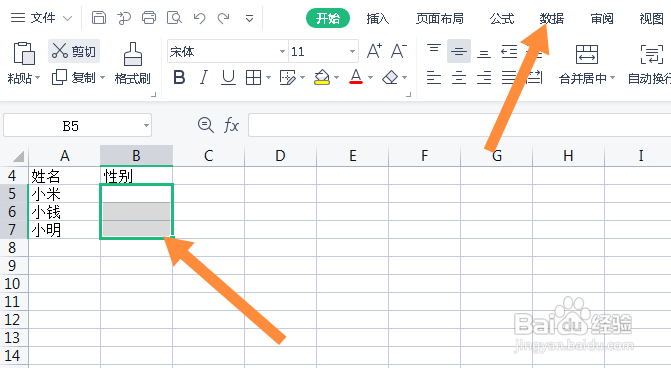The height and width of the screenshot is (368, 671).
Task: Align text right
Action: (x=484, y=77)
